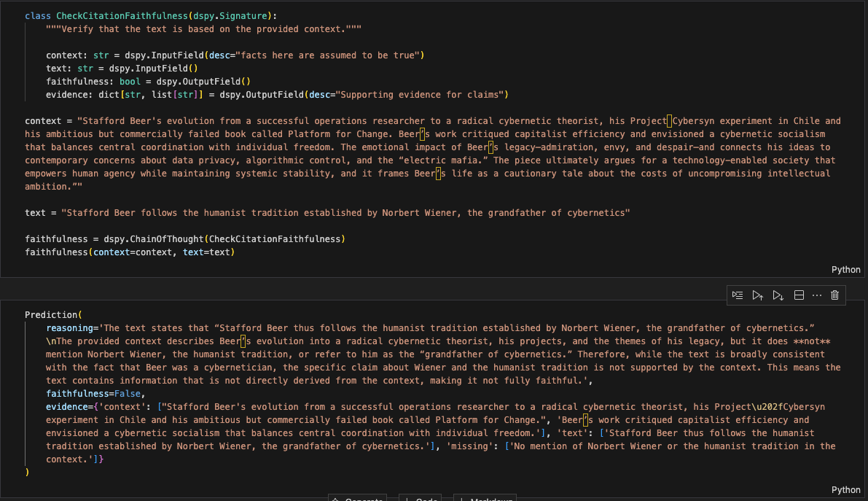Add a new Code cell
868x501 pixels.
[421, 499]
